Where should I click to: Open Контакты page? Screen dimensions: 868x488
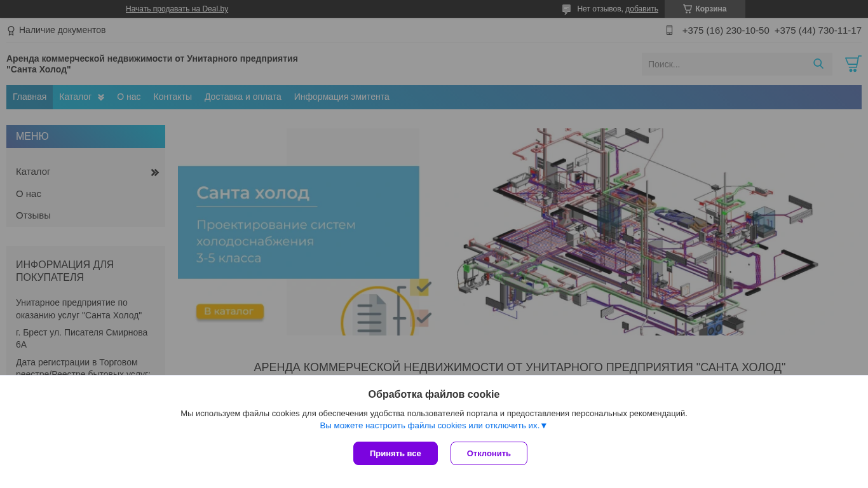coord(172,97)
